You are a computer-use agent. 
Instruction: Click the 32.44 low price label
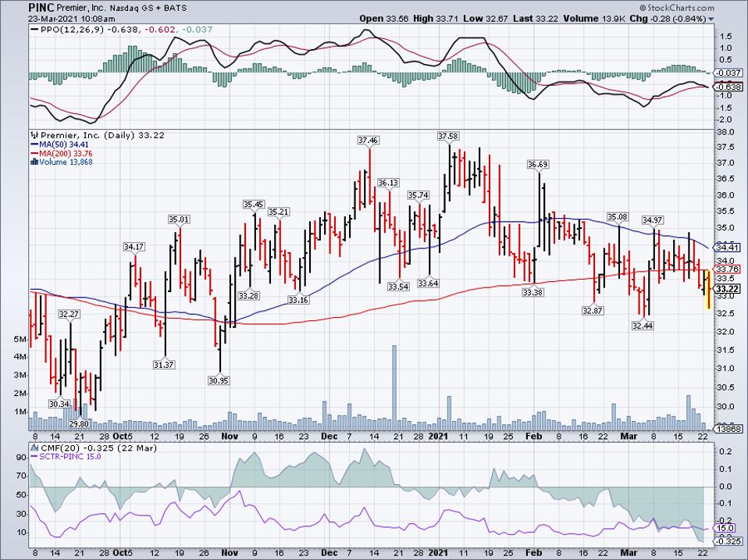pyautogui.click(x=643, y=326)
